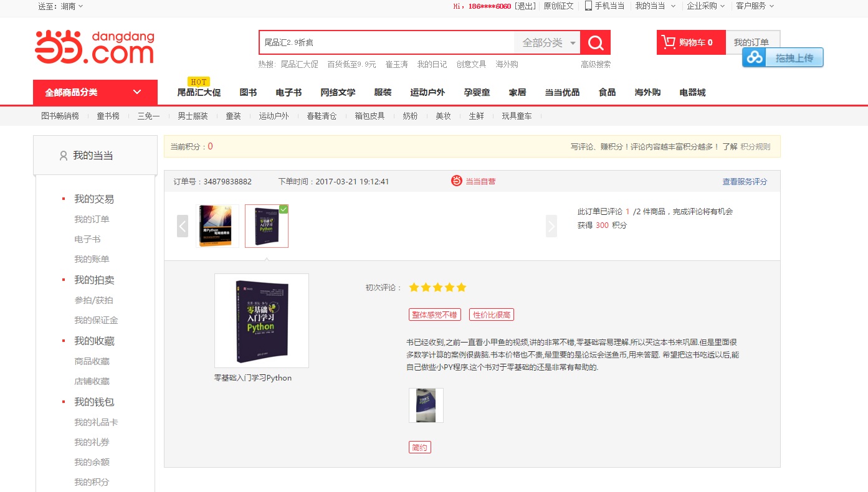Open 我的账单 in the left sidebar
This screenshot has height=492, width=868.
[x=92, y=259]
